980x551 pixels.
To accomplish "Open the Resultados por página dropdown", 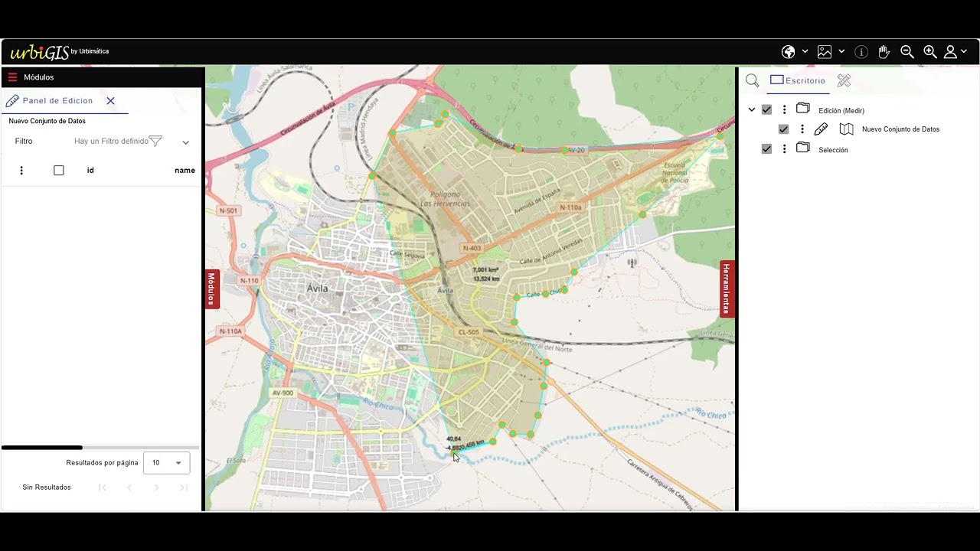I will (167, 463).
